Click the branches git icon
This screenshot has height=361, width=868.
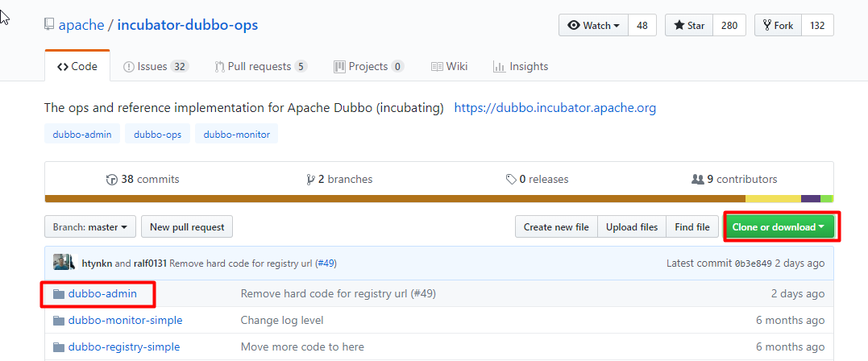point(310,180)
